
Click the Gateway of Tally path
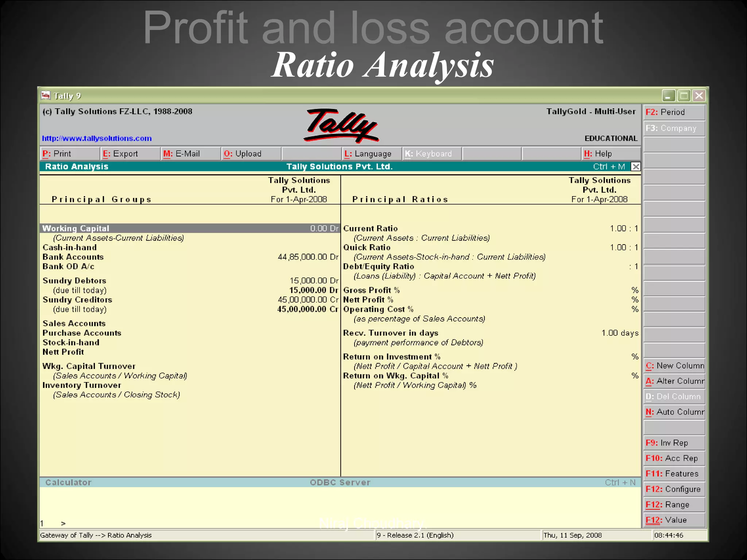pos(96,535)
